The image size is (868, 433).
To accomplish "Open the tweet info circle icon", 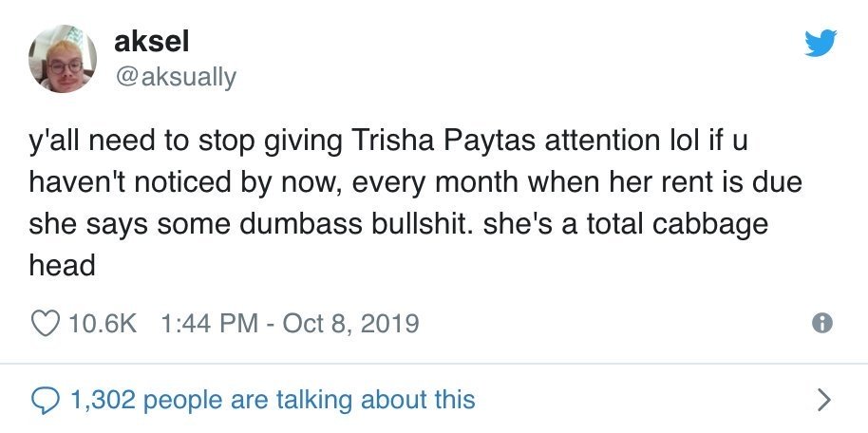I will click(823, 323).
